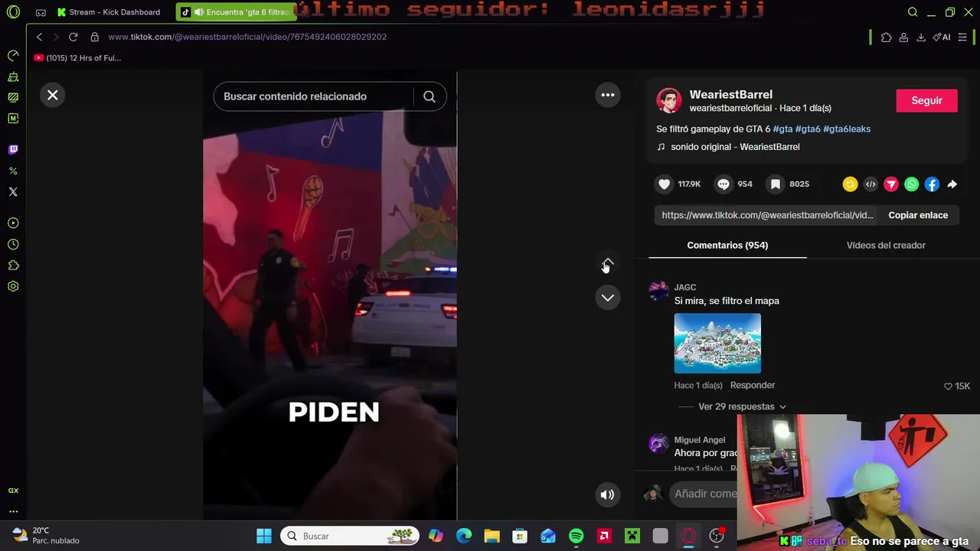The width and height of the screenshot is (980, 551).
Task: Mute the video with the speaker icon
Action: coord(607,494)
